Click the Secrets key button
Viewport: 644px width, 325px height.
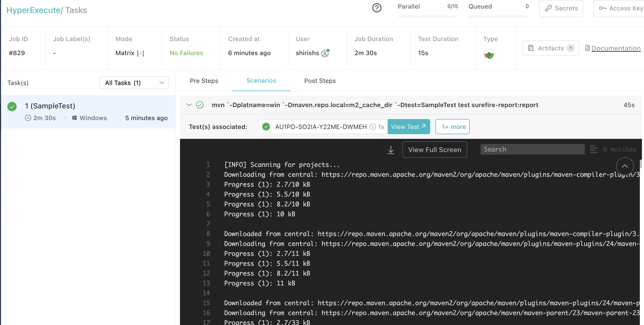click(561, 8)
